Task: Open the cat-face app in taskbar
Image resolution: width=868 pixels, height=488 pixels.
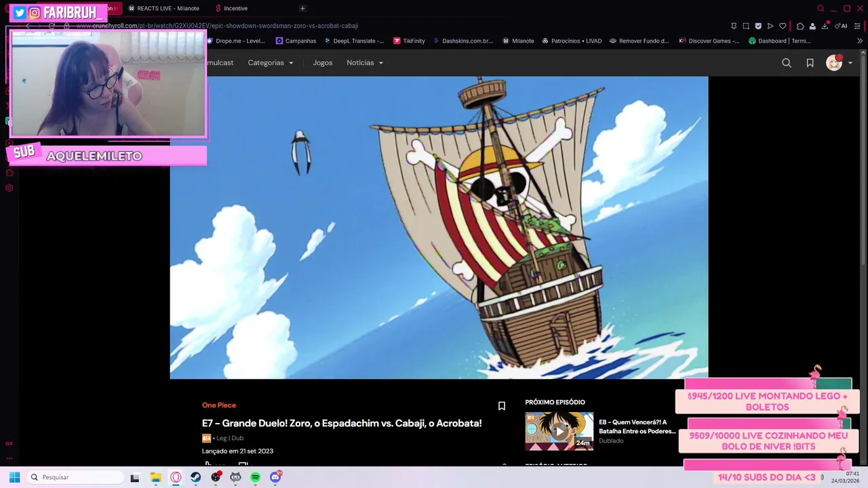Action: (235, 477)
